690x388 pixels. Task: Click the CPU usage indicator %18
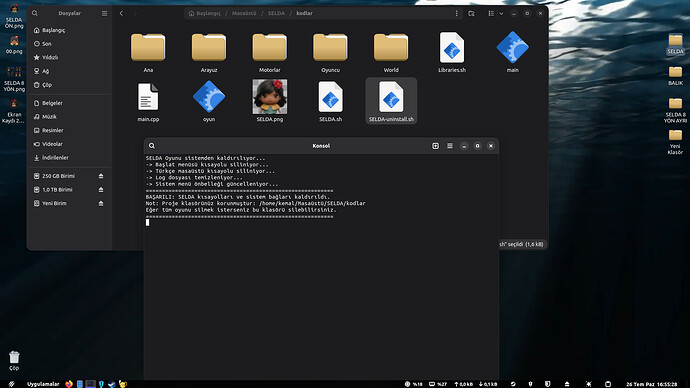pos(414,384)
